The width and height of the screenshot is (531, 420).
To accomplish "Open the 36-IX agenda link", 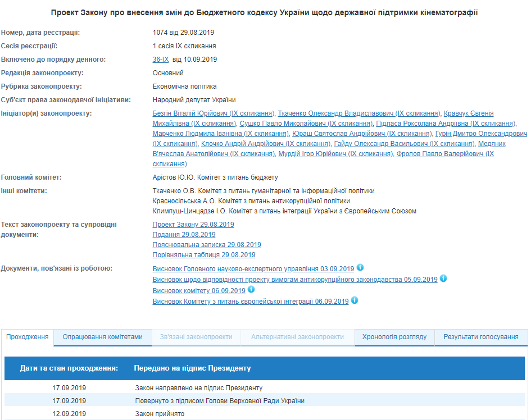I will (160, 60).
